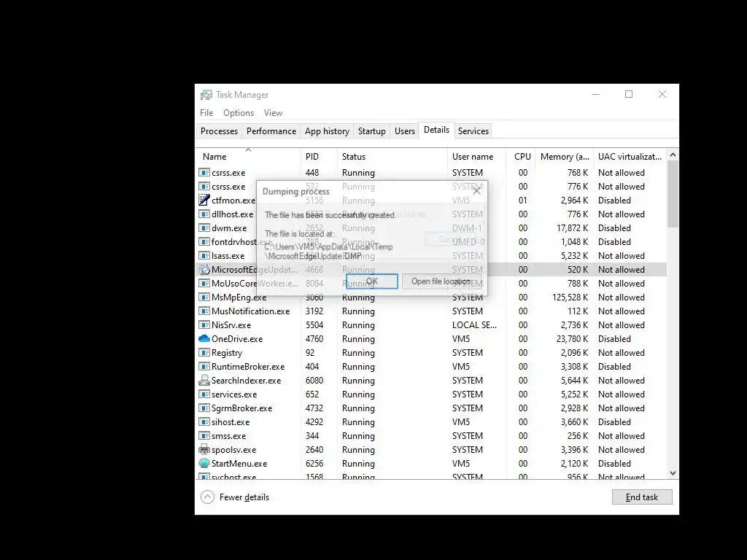Minimize the Task Manager window
This screenshot has width=747, height=560.
[596, 94]
